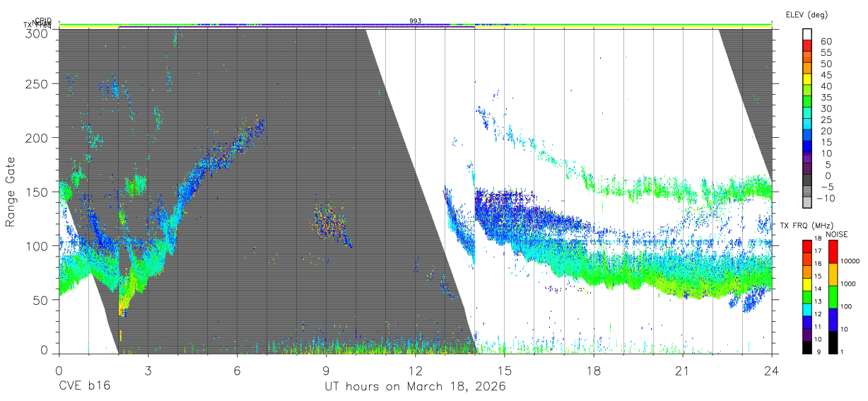Viewport: 868px width, 401px height.
Task: Click blue ELEV swatch between 15 and 10
Action: click(807, 148)
